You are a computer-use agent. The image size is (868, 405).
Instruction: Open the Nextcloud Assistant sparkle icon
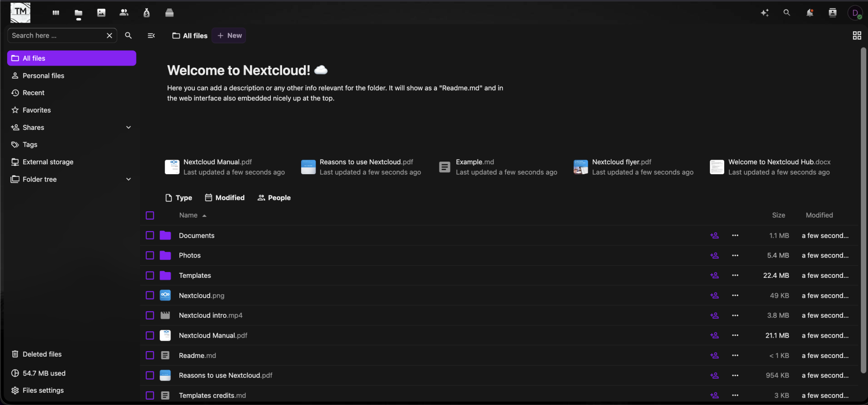tap(764, 13)
